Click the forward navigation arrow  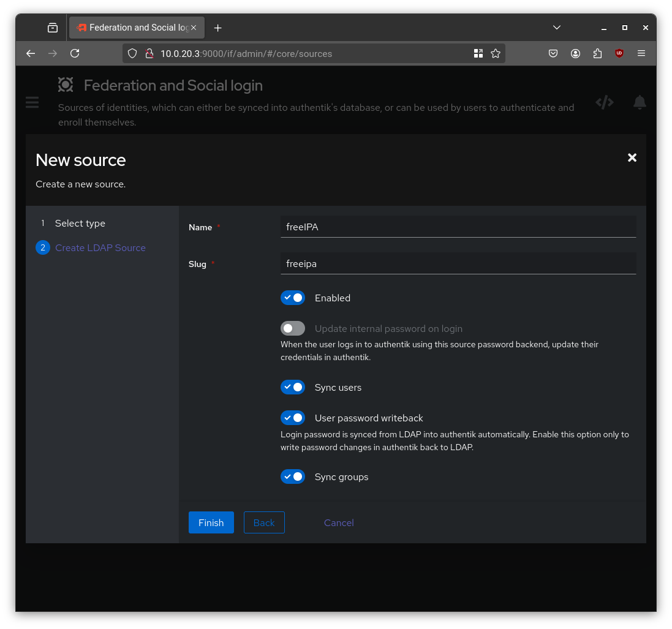pos(53,53)
